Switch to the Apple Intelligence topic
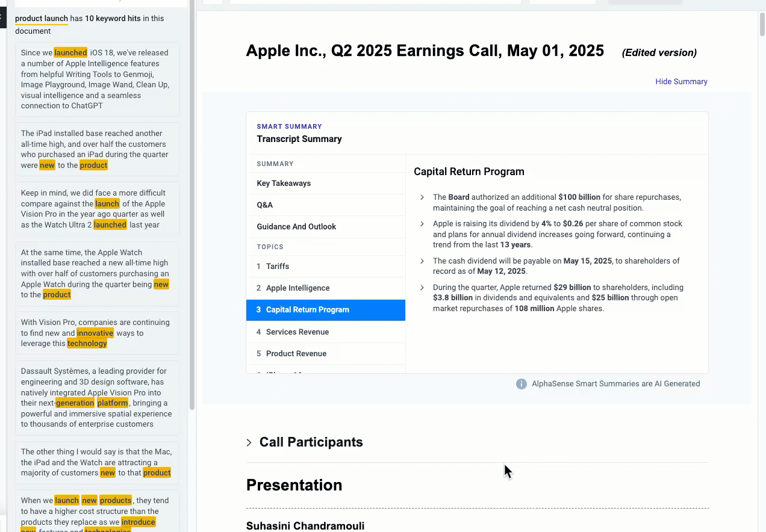This screenshot has height=532, width=766. pyautogui.click(x=297, y=288)
